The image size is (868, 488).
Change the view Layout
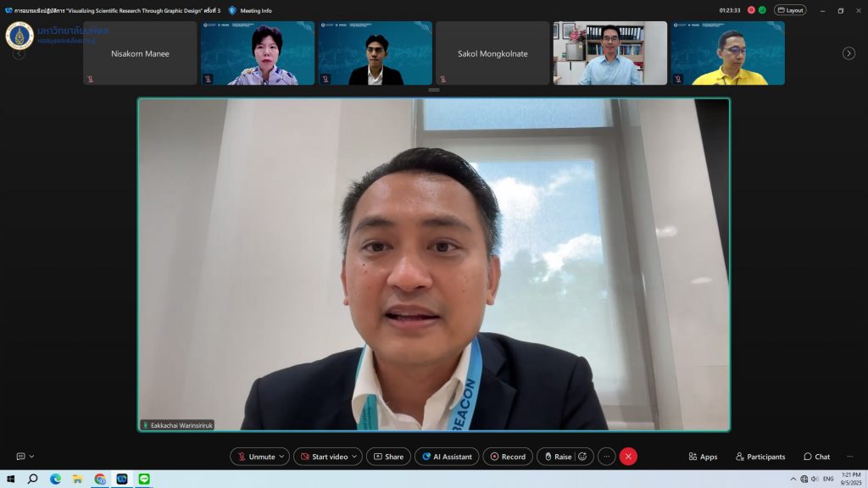tap(790, 10)
